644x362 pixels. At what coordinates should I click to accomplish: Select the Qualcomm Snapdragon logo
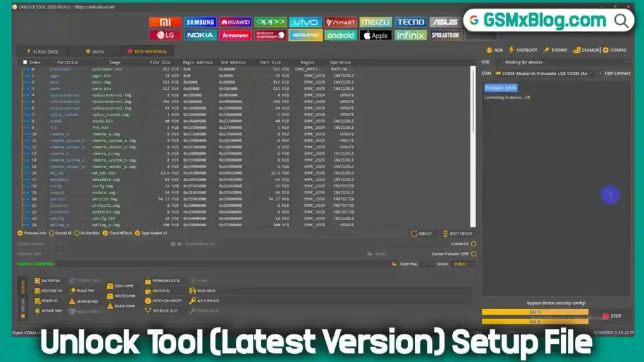[270, 35]
